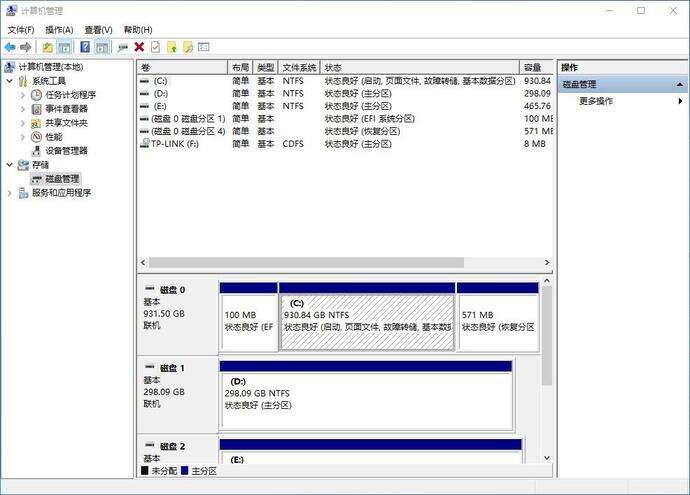The width and height of the screenshot is (690, 495).
Task: Expand the 共享文件夹 node arrow
Action: [23, 123]
